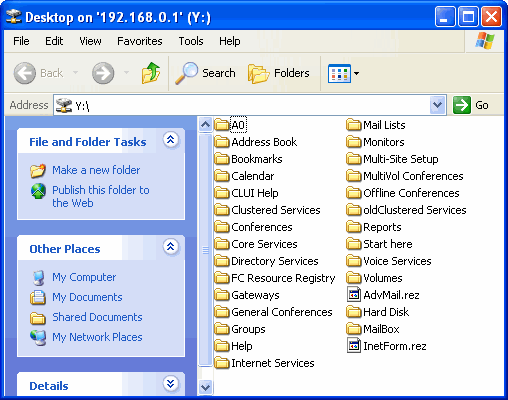
Task: Open the Favorites menu
Action: 140,41
